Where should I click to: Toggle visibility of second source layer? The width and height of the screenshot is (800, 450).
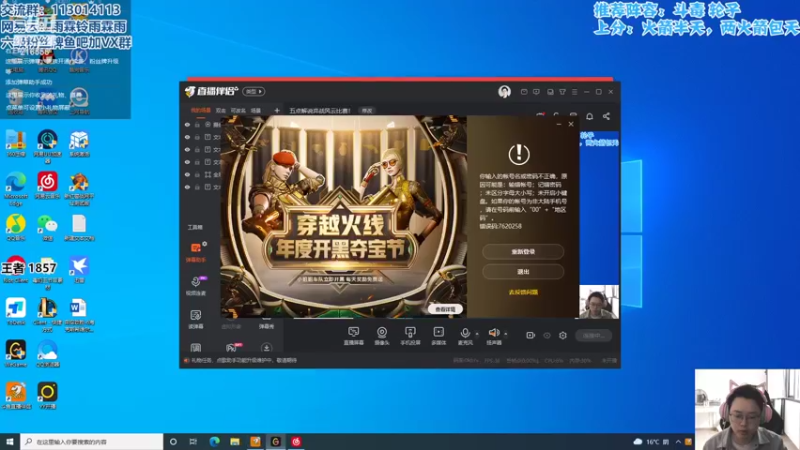tap(187, 137)
